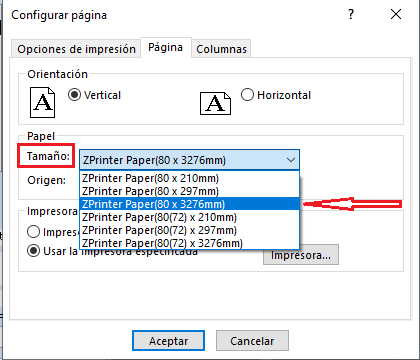Choose ZPrinter Paper(80(72) x 210mm) option

(x=189, y=217)
